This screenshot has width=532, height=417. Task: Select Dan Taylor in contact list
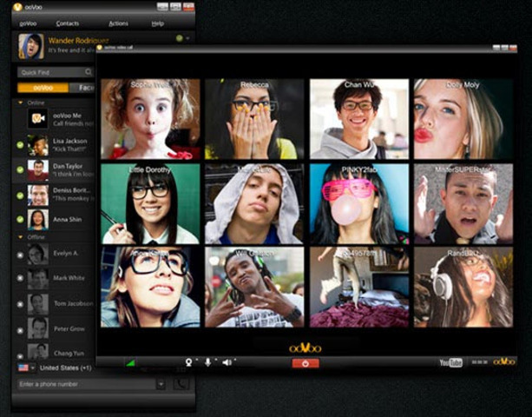[x=54, y=170]
